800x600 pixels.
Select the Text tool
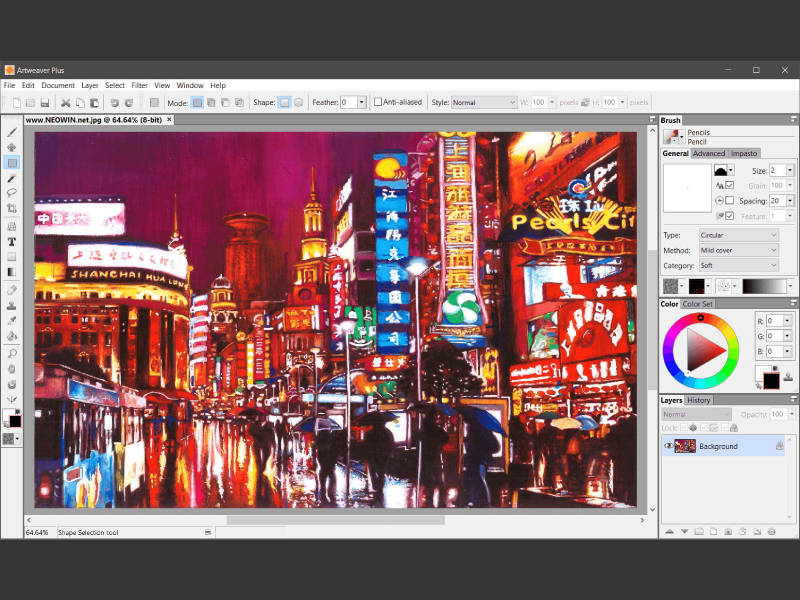12,240
